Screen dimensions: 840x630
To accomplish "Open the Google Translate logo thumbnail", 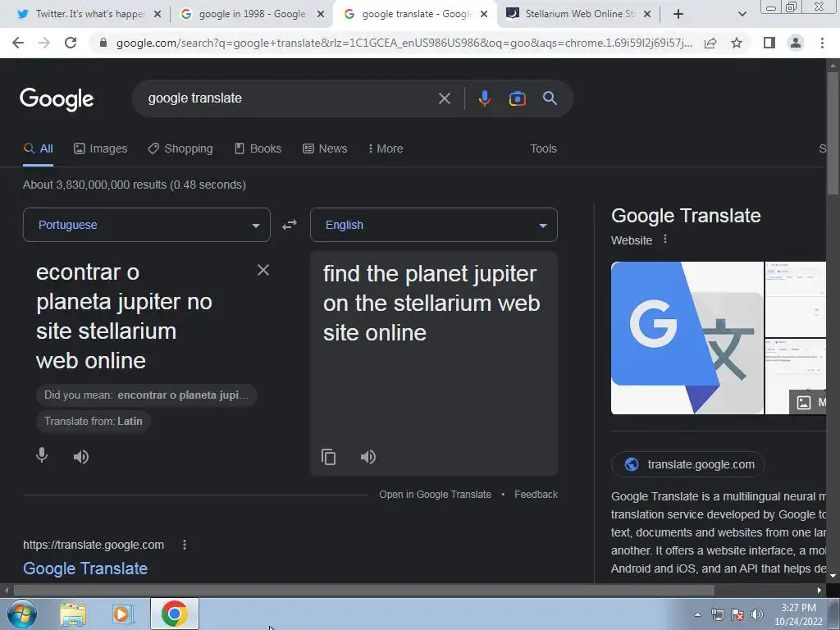I will point(687,337).
